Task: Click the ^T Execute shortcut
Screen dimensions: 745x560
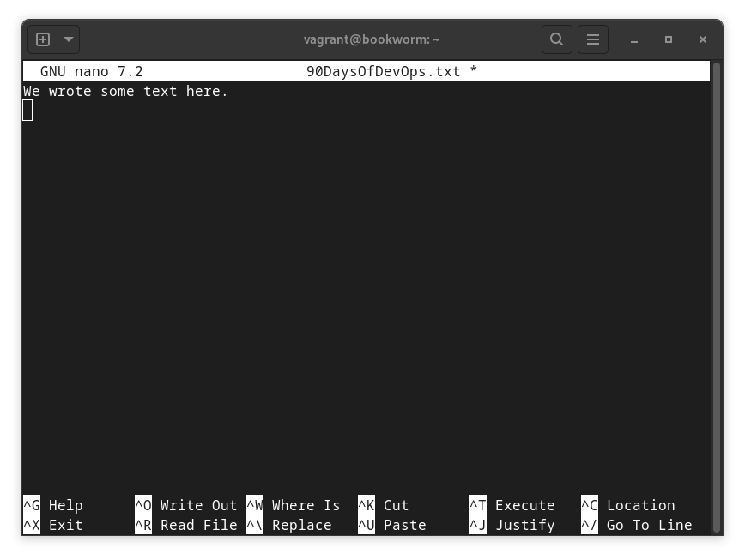Action: pyautogui.click(x=512, y=505)
